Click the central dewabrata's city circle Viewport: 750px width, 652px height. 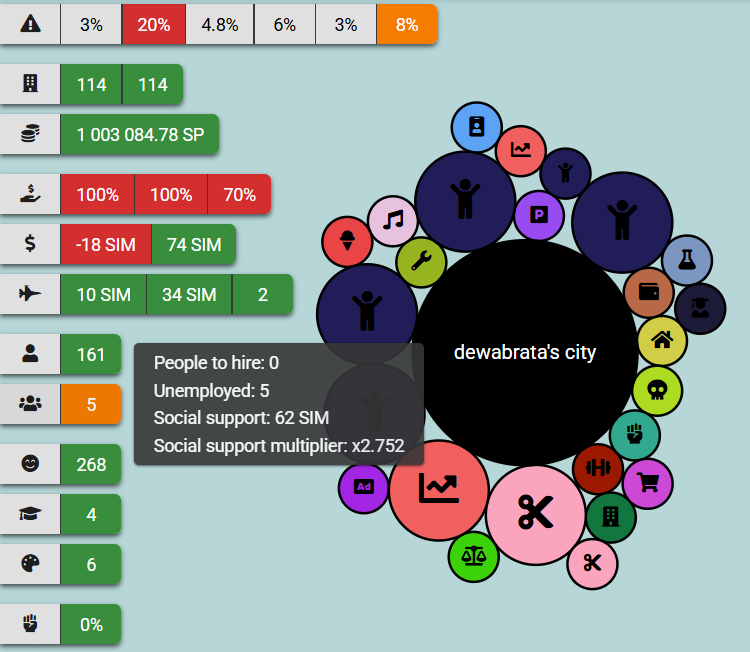tap(525, 353)
